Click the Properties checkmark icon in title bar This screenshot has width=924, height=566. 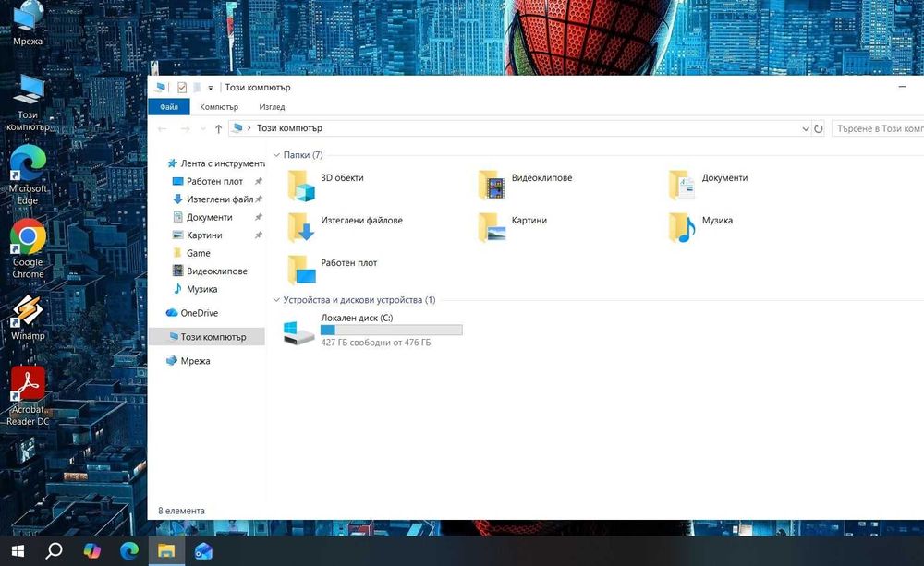click(x=182, y=87)
